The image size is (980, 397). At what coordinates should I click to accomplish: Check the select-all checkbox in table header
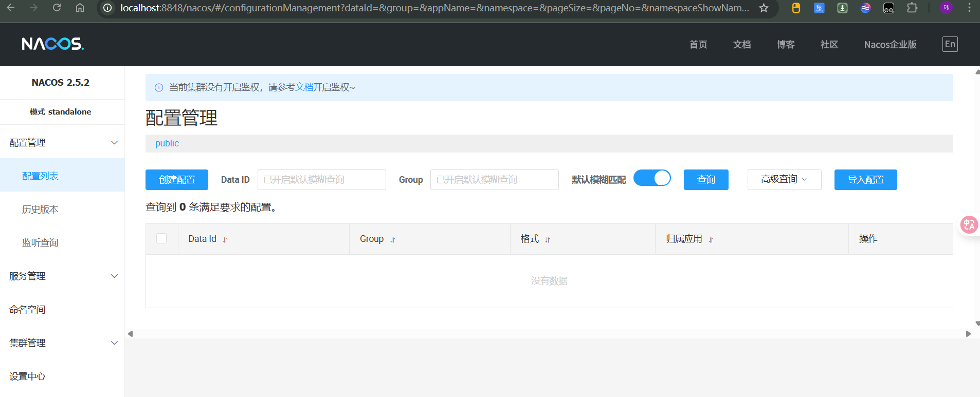161,238
